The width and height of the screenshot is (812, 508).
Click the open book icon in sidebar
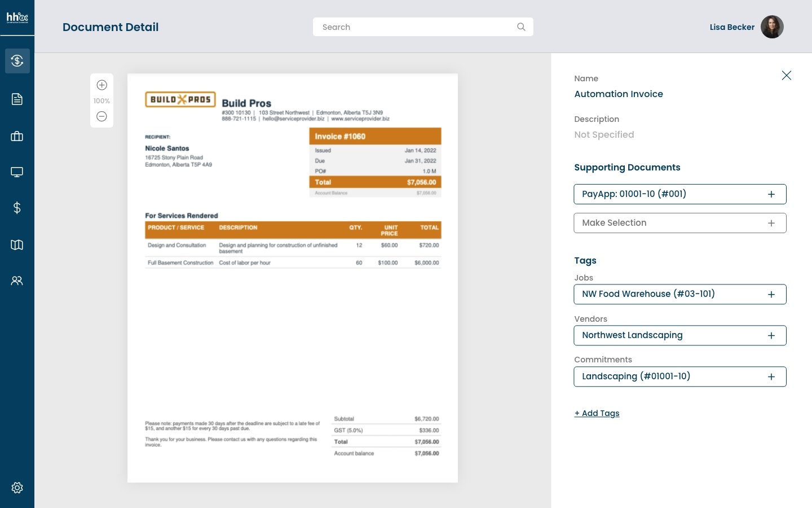click(x=17, y=244)
